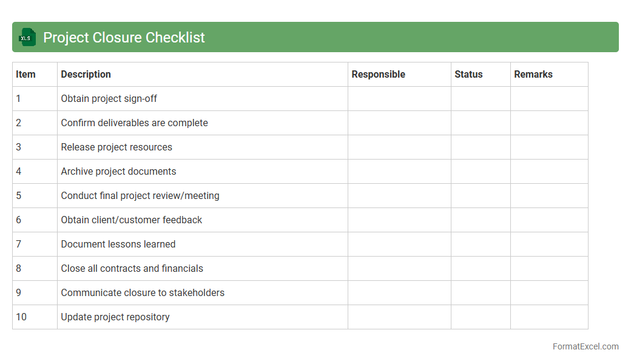Image resolution: width=631 pixels, height=364 pixels.
Task: Select the Archive project documents cell
Action: click(118, 172)
